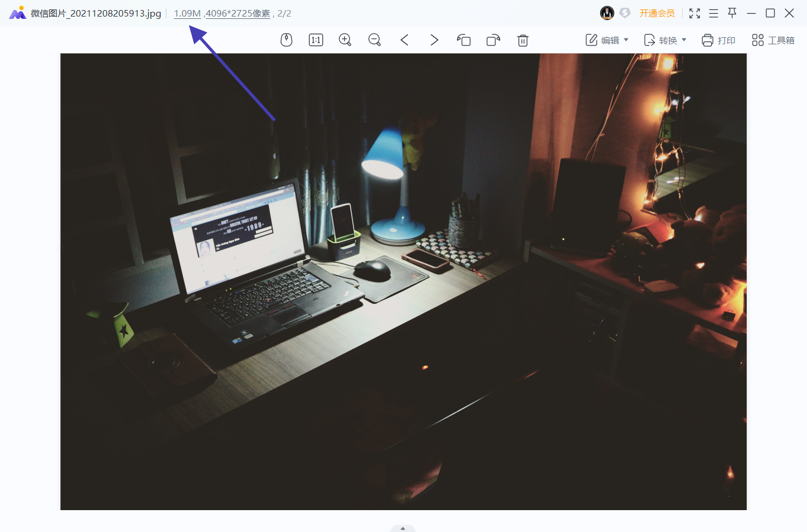Open the hamburger main menu
The width and height of the screenshot is (807, 532).
[714, 13]
